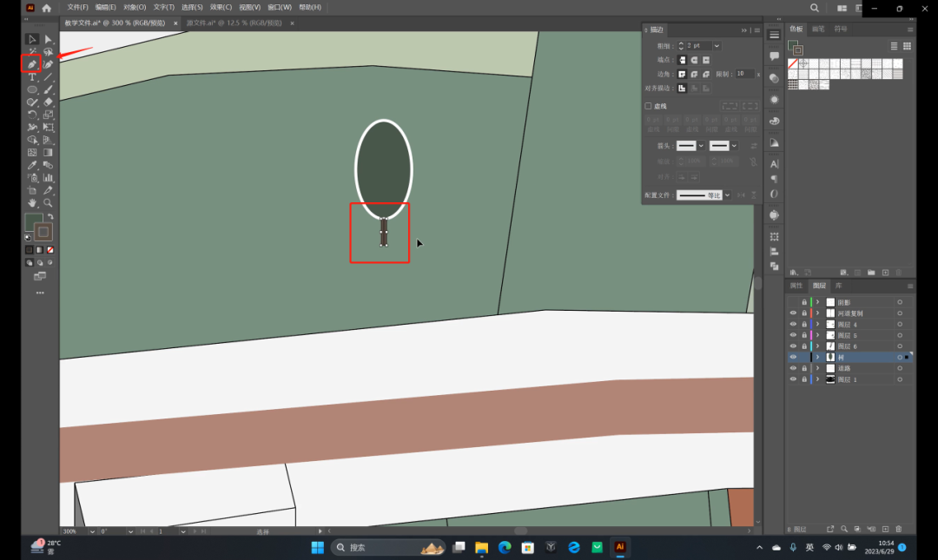Select the Ellipse tool
The height and width of the screenshot is (560, 938).
click(x=32, y=89)
